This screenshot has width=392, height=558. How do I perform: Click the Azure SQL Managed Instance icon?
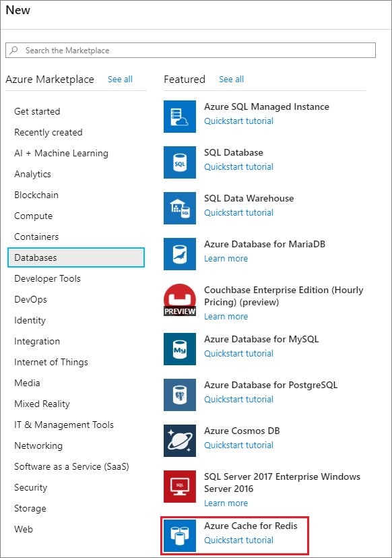point(179,117)
